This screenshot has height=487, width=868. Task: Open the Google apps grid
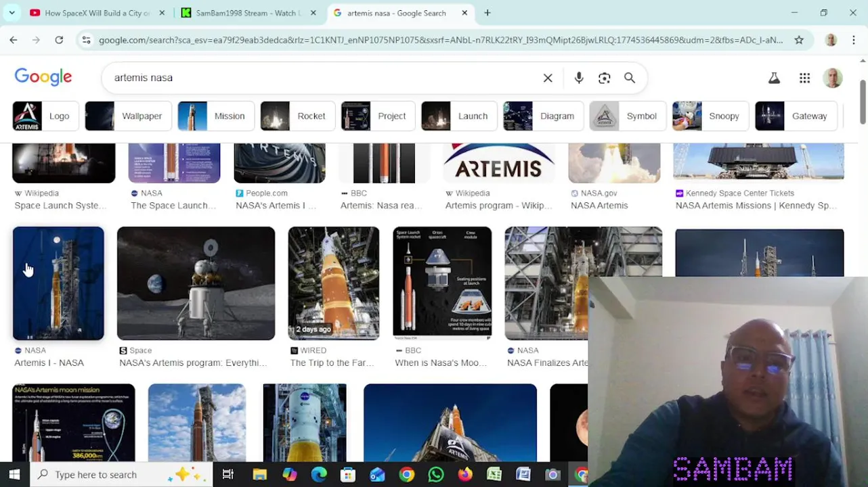[x=804, y=78]
